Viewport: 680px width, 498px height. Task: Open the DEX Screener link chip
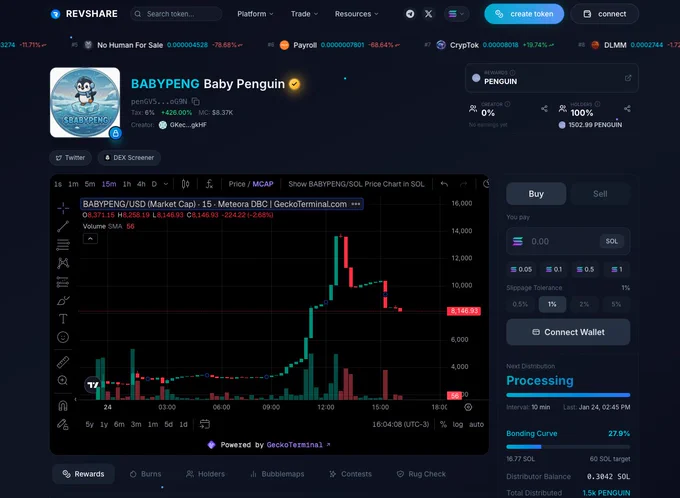coord(129,157)
